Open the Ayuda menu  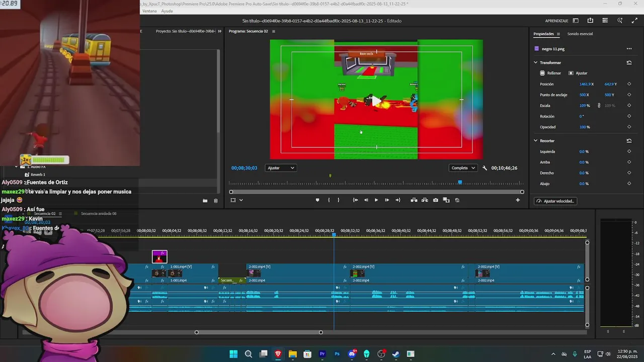click(167, 11)
